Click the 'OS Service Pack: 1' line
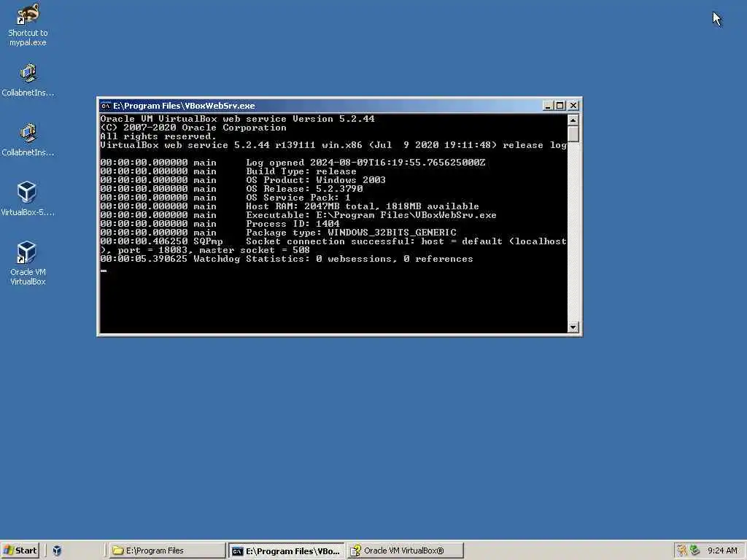 tap(225, 198)
